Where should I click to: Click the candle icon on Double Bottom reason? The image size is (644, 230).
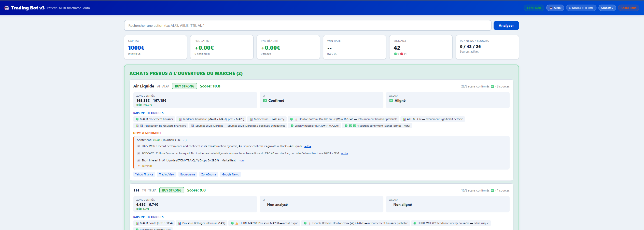tap(296, 119)
